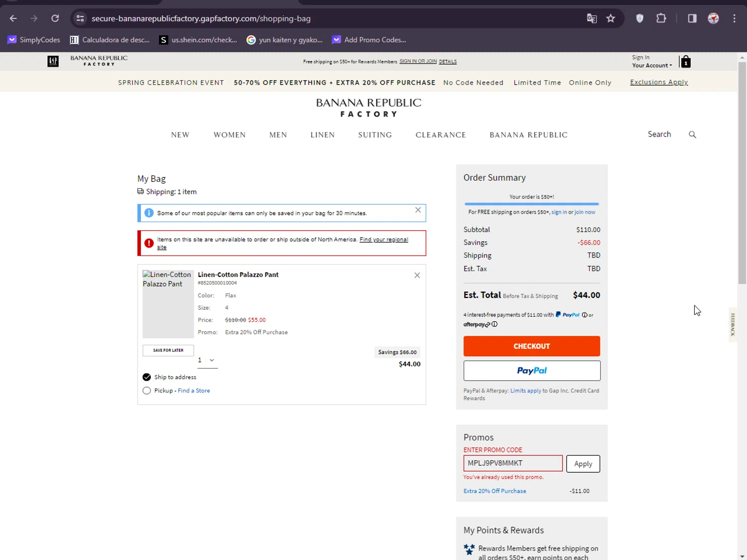Screen dimensions: 747x560
Task: Open DETAILS link in top banner
Action: click(x=448, y=62)
